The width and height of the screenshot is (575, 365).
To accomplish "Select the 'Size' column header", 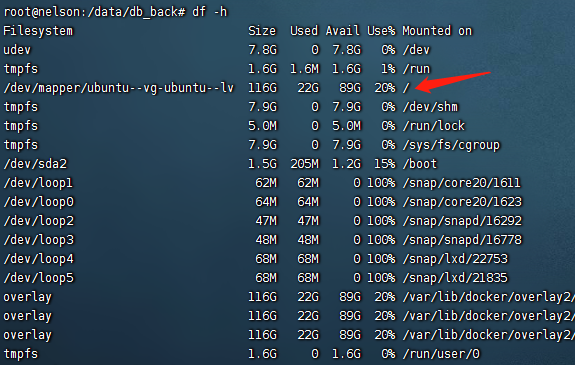I will pos(262,31).
